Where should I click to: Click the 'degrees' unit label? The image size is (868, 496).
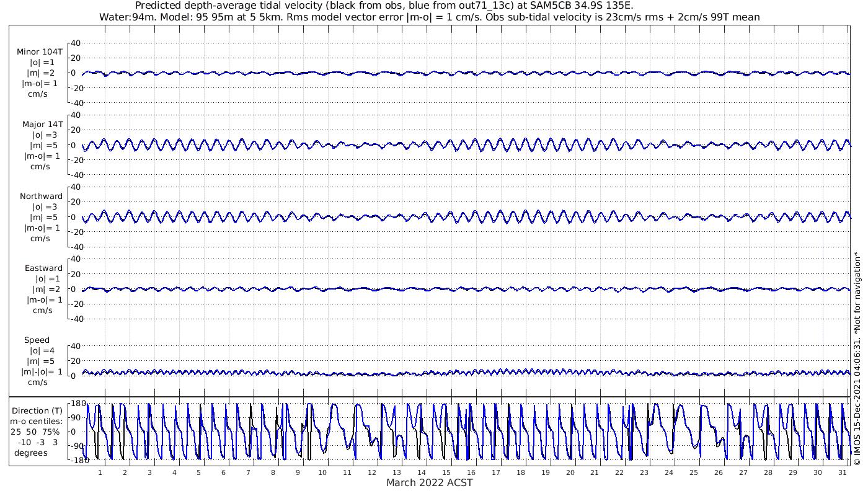pyautogui.click(x=31, y=453)
